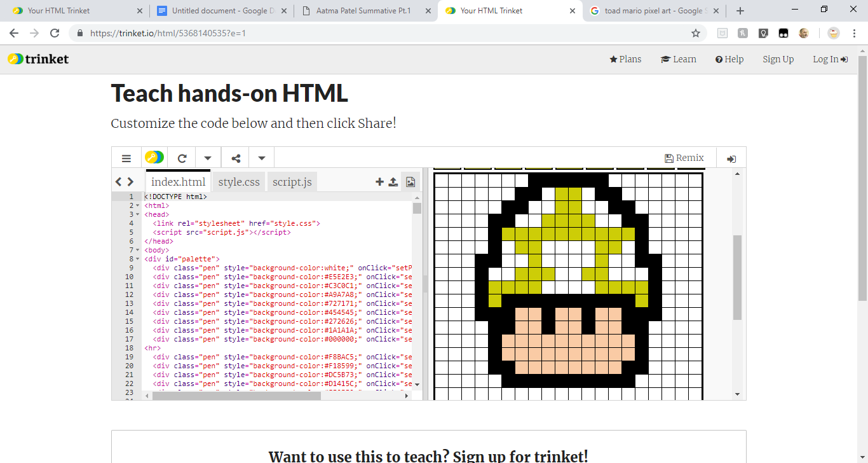This screenshot has height=463, width=868.
Task: Switch to Aatma Patel Summative Pt.1 tab
Action: click(365, 11)
